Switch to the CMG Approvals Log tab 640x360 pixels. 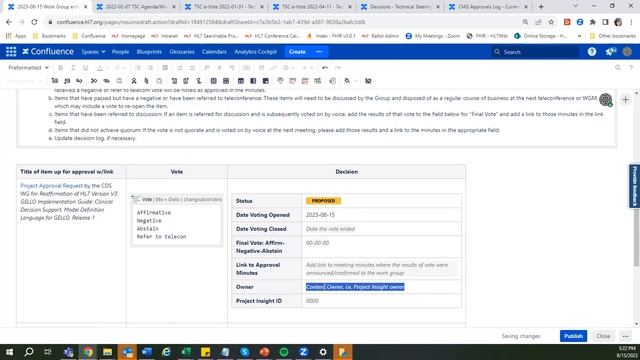coord(489,7)
